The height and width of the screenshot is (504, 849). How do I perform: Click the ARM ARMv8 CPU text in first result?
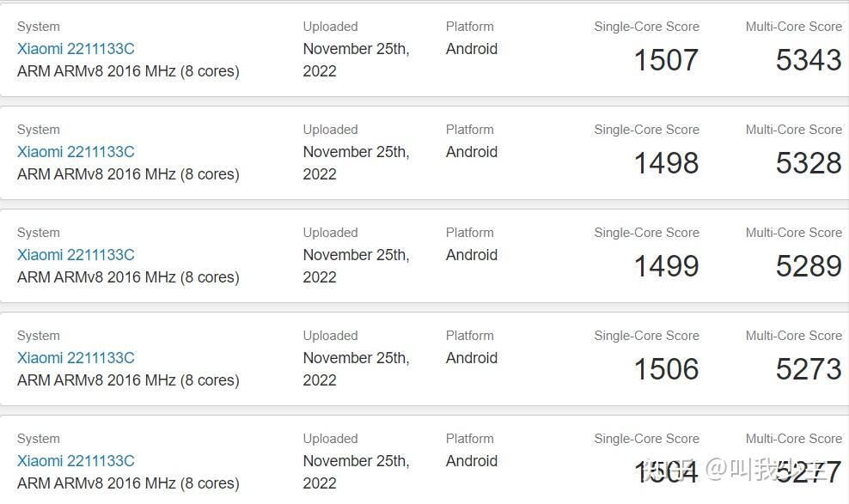128,71
